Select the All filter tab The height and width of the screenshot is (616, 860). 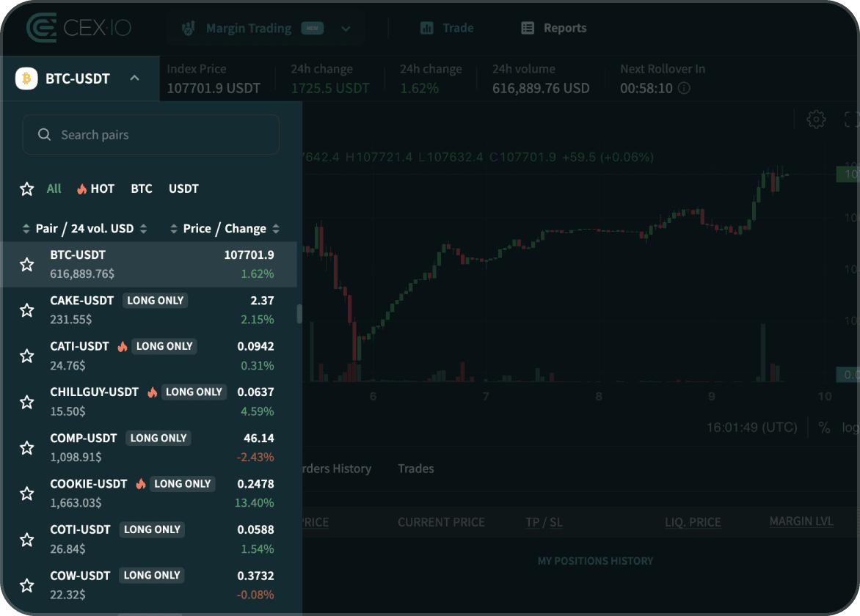(54, 188)
